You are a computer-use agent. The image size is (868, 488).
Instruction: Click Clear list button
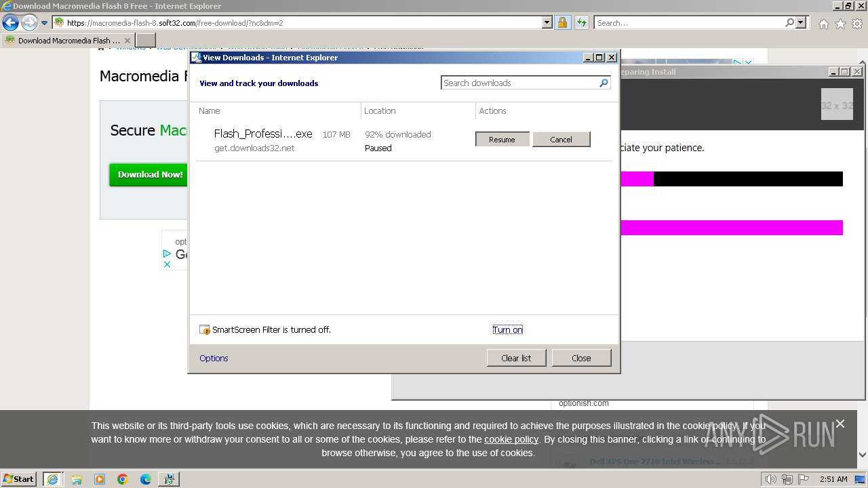point(516,358)
